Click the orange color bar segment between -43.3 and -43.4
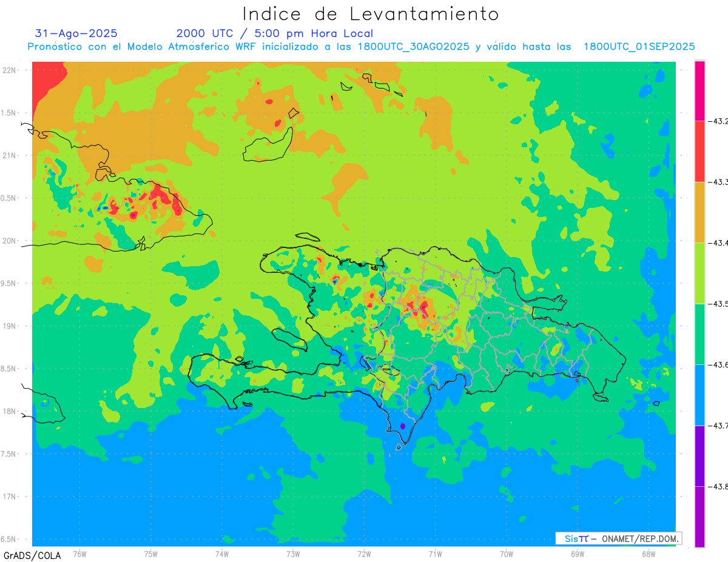The image size is (728, 562). tap(699, 212)
